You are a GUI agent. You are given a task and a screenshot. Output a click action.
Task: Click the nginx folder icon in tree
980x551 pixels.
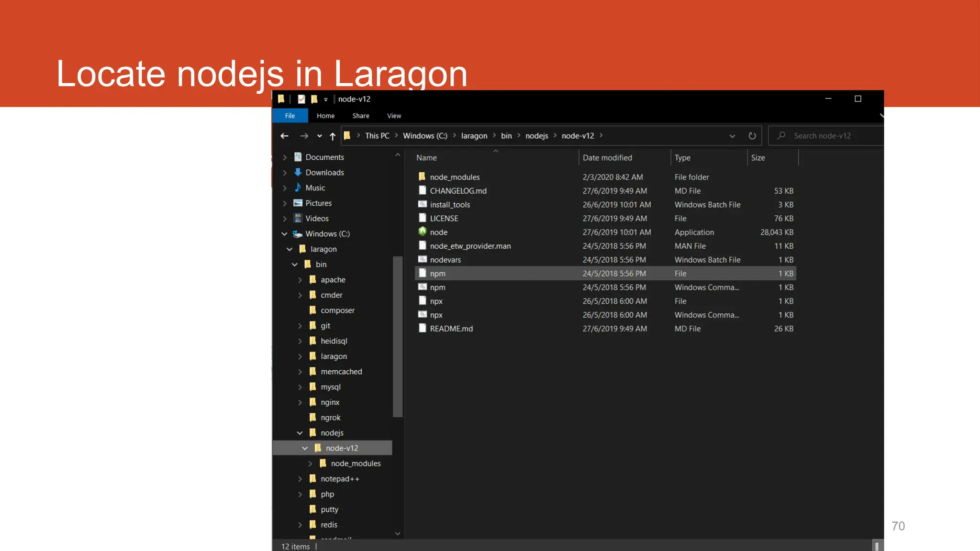click(313, 402)
